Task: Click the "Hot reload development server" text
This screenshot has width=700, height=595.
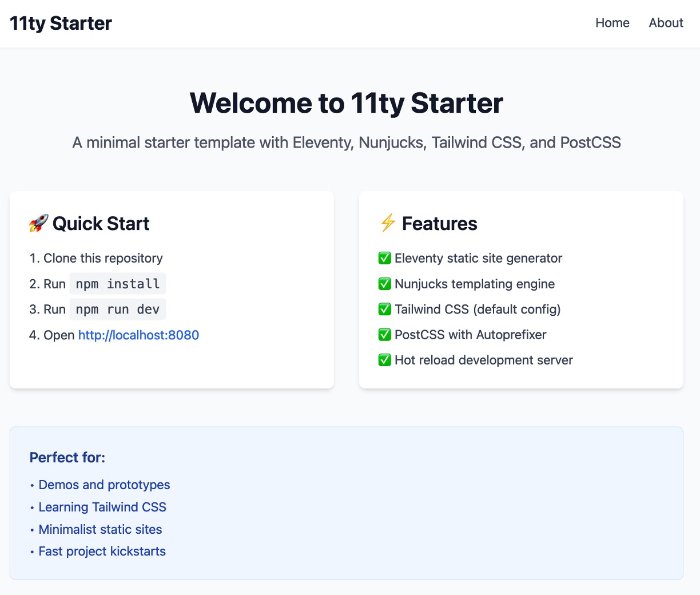Action: point(484,360)
